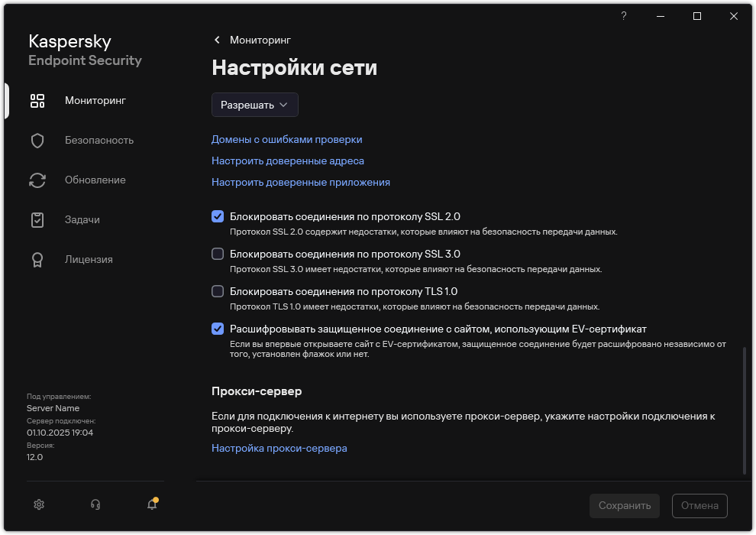This screenshot has height=535, width=756.
Task: Click the Сохранить button
Action: (624, 505)
